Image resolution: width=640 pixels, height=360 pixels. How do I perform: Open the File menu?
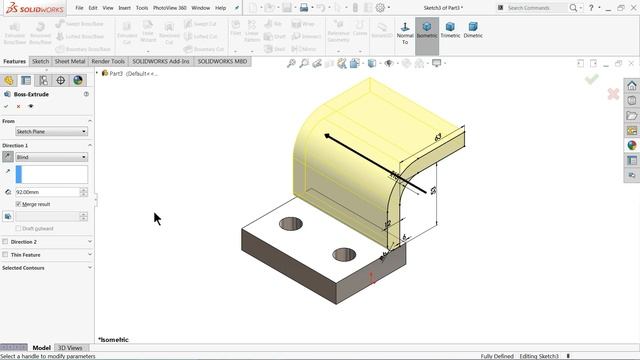[x=79, y=8]
